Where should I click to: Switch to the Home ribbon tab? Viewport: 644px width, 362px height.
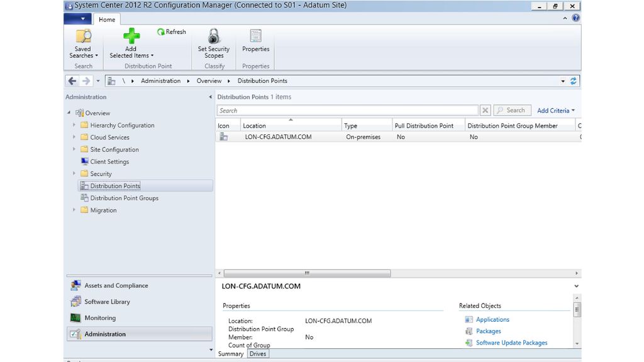click(107, 19)
